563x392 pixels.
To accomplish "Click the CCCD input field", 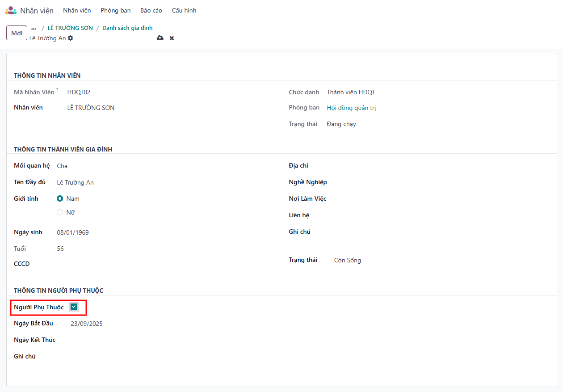I will point(165,264).
